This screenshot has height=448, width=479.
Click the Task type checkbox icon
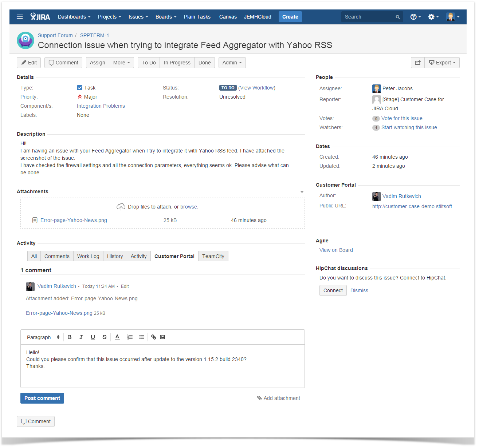(80, 88)
